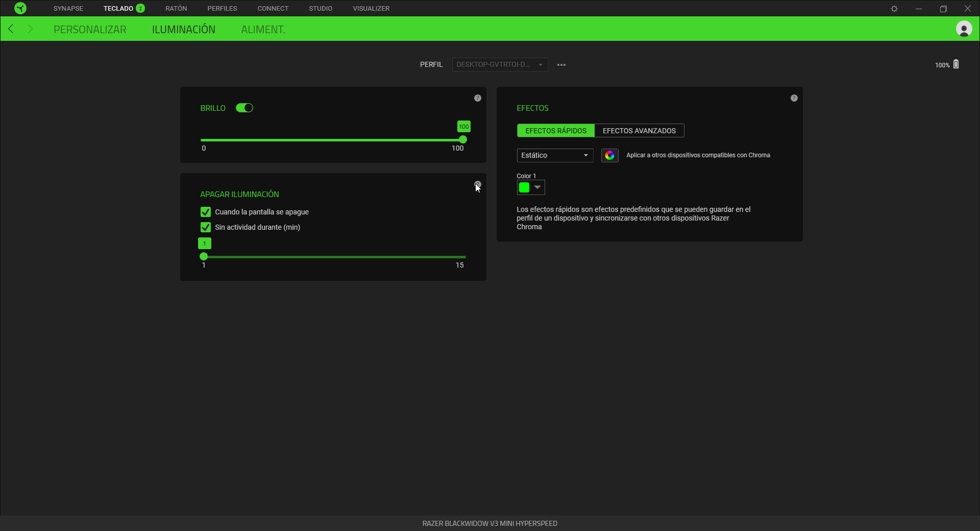This screenshot has height=531, width=980.
Task: Open the settings gear icon
Action: 894,9
